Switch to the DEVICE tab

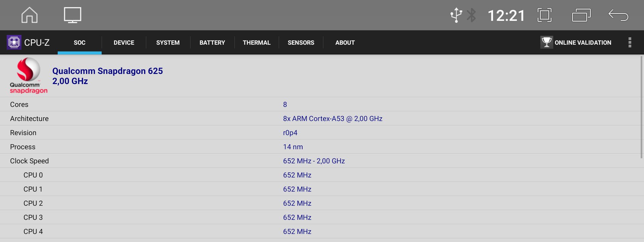pos(124,43)
